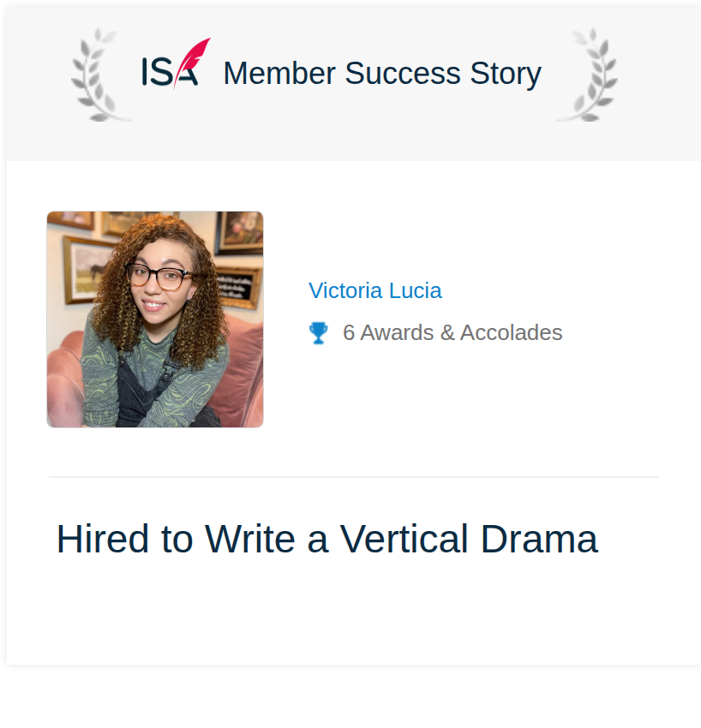Click the word Drama in the headline
The width and height of the screenshot is (701, 728).
tap(539, 539)
